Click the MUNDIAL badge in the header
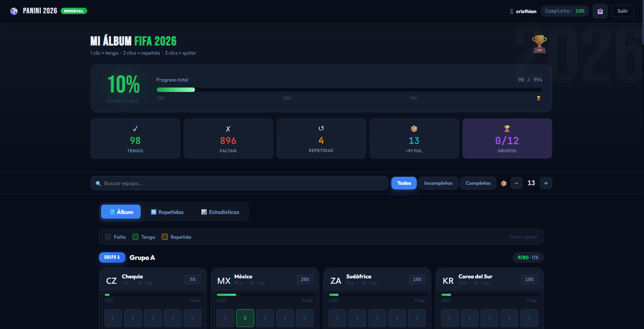 pos(74,11)
